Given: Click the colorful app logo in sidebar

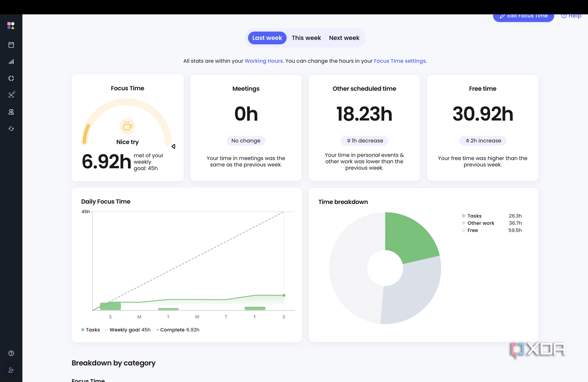Looking at the screenshot, I should tap(11, 26).
